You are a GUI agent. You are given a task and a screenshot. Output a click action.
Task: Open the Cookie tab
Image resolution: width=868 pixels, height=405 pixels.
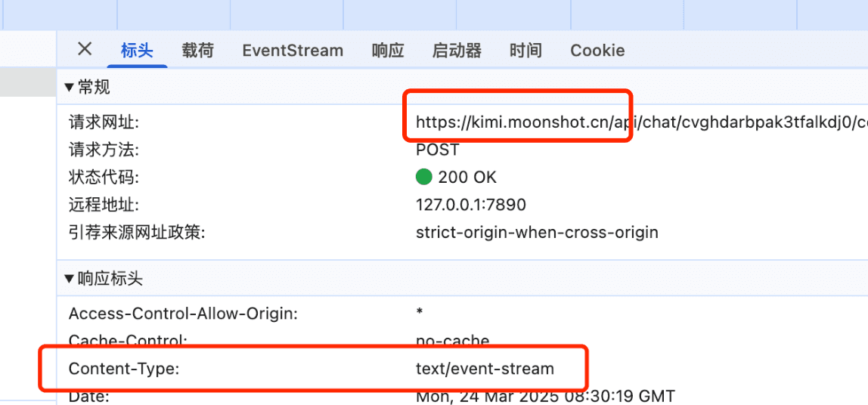coord(597,51)
